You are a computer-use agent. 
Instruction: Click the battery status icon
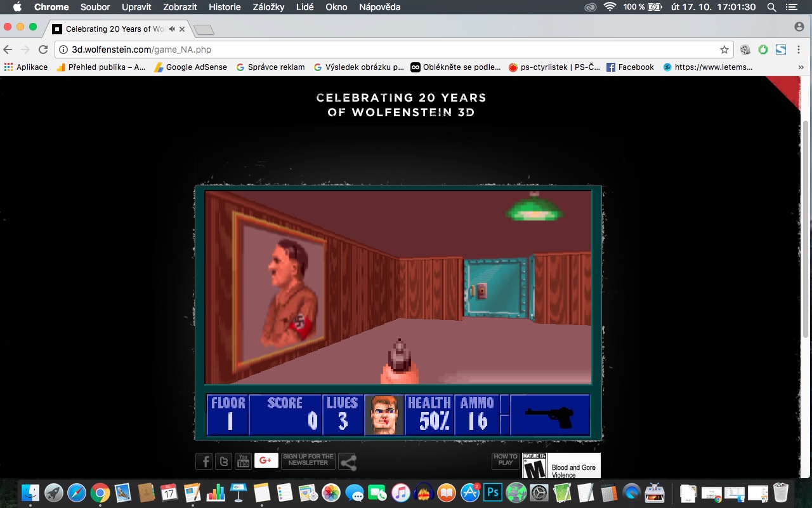click(x=655, y=7)
